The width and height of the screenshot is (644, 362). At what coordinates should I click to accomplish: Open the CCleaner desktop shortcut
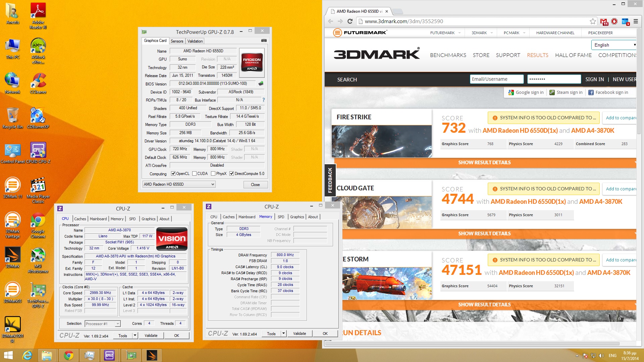tap(38, 83)
